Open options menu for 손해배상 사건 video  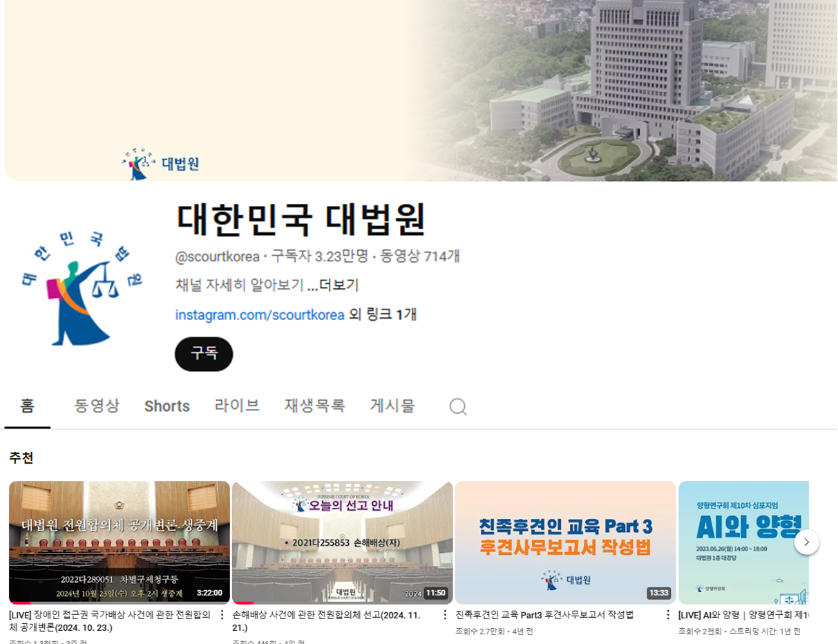(x=445, y=615)
